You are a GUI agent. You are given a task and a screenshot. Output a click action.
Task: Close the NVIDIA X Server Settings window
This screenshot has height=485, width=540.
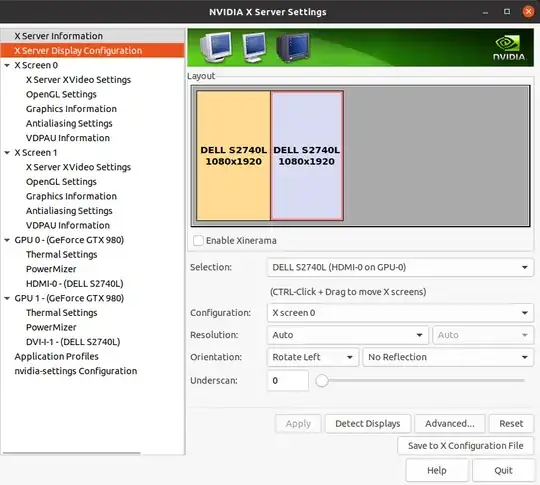click(528, 12)
